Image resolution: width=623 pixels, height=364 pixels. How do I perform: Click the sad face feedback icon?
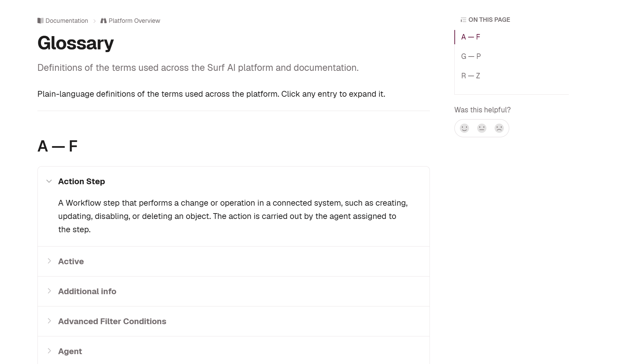[x=499, y=128]
